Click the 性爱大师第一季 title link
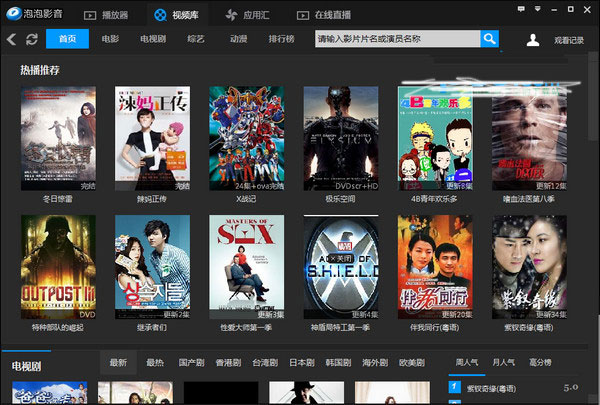The image size is (600, 405). [246, 328]
